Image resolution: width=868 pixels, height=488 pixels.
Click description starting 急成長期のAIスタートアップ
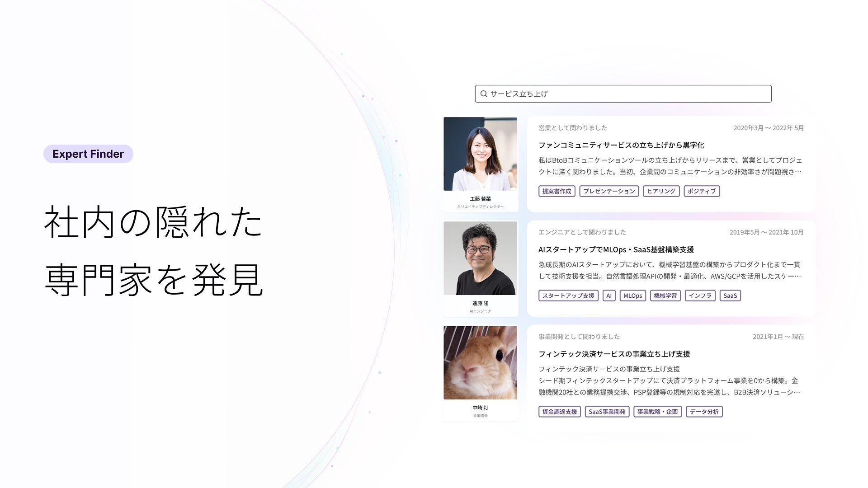[670, 270]
